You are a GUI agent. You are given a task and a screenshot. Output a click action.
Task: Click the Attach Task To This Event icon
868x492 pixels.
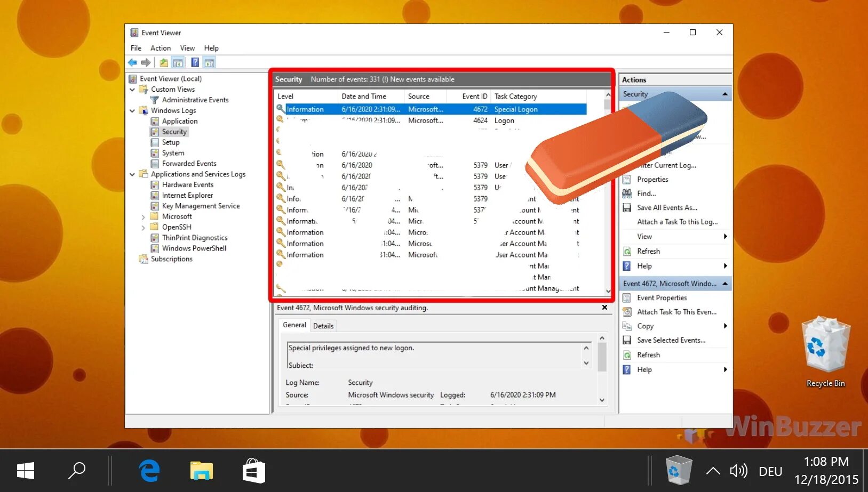[627, 312]
